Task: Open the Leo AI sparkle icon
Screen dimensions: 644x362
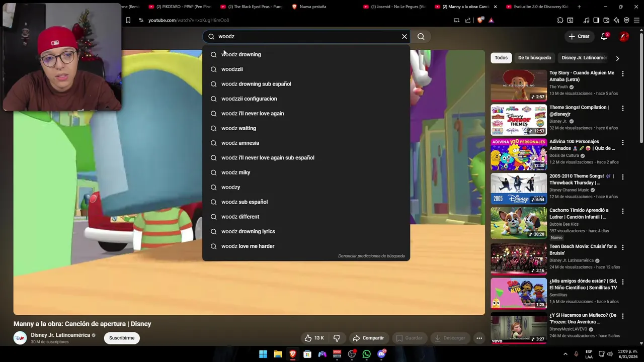Action: point(616,20)
